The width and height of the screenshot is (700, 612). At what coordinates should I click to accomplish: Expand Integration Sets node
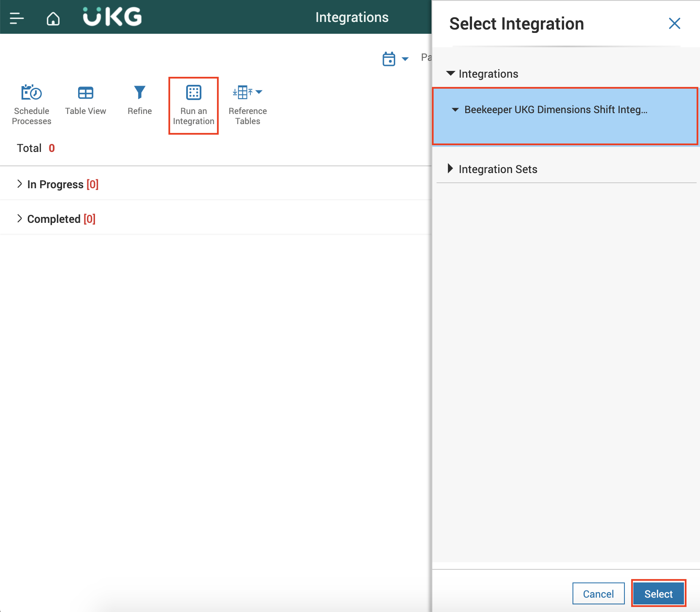coord(450,169)
